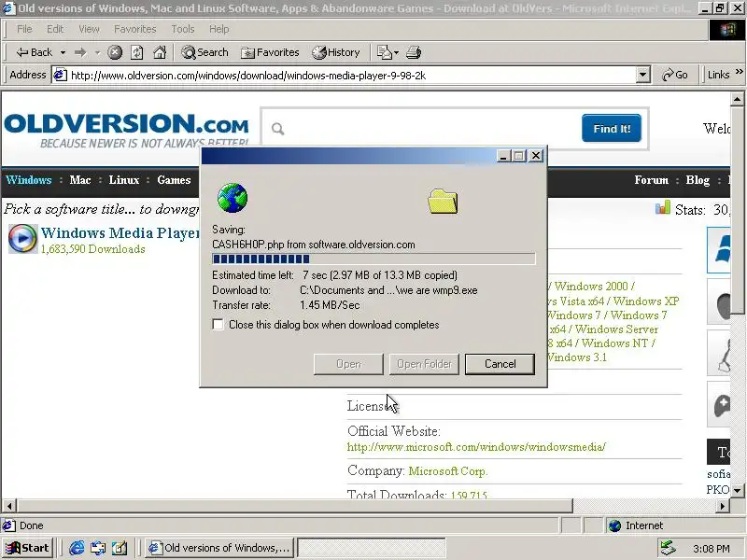
Task: Open the File menu
Action: (x=24, y=29)
